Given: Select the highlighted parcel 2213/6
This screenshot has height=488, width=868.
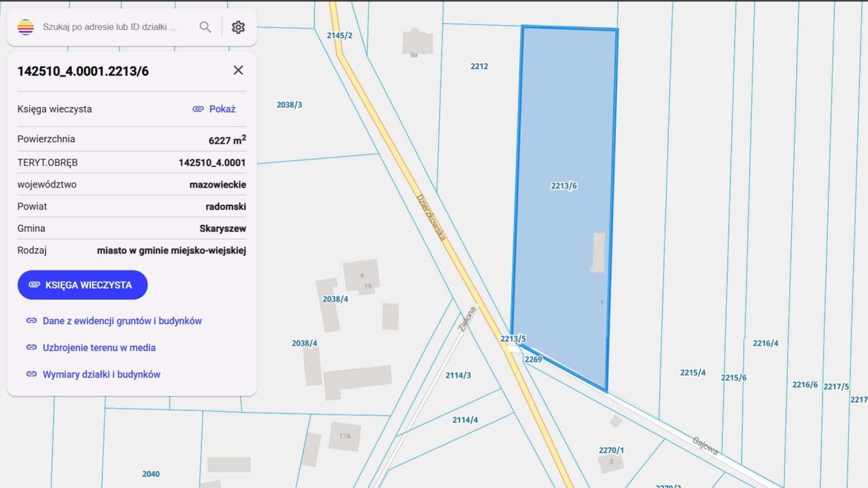Looking at the screenshot, I should click(564, 184).
